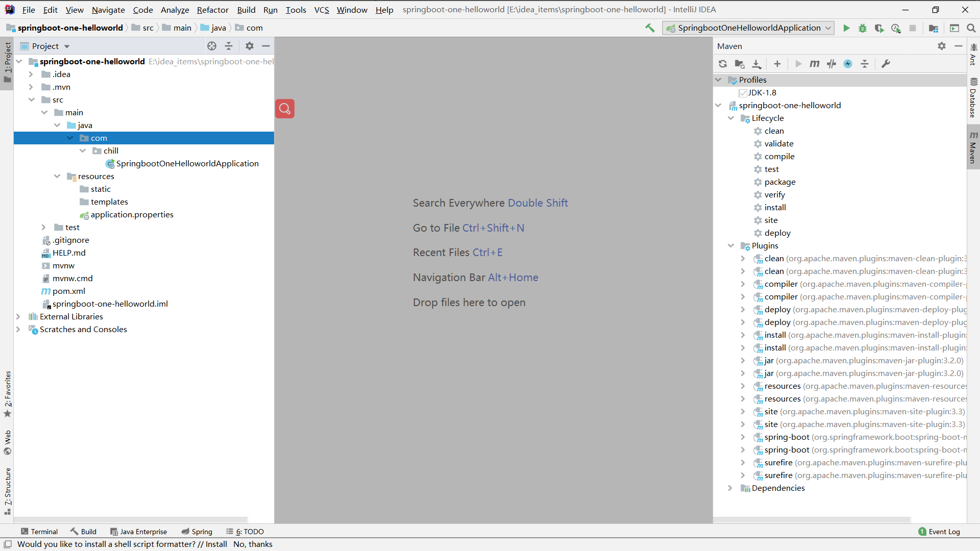Toggle Skip Tests mode in Maven toolbar
Viewport: 980px width, 551px height.
click(x=831, y=64)
